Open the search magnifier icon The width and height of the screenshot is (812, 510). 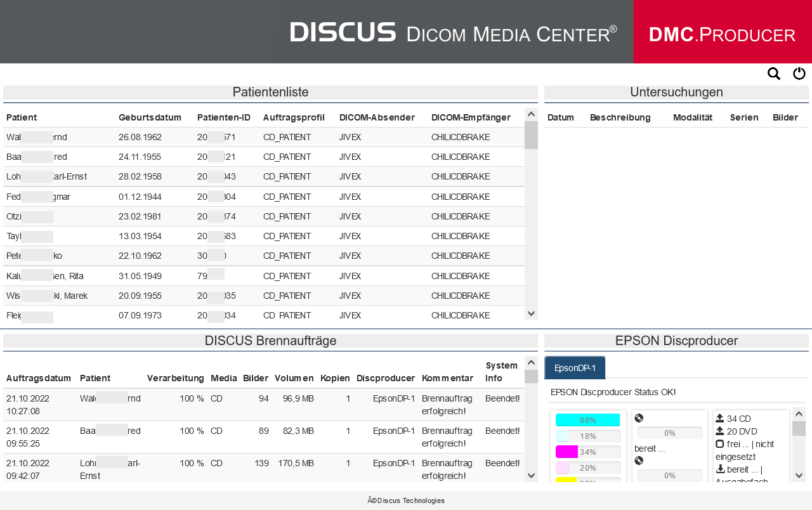(x=774, y=74)
